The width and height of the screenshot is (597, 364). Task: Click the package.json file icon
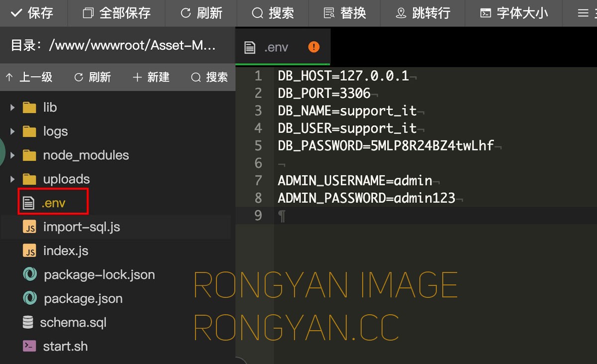[30, 298]
